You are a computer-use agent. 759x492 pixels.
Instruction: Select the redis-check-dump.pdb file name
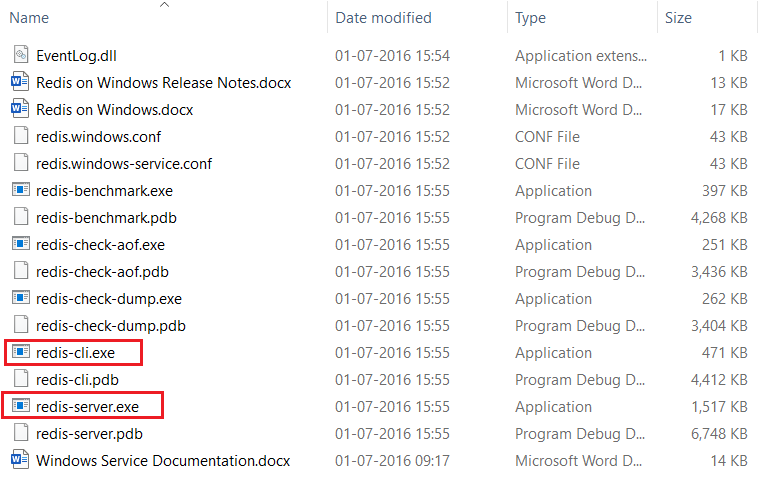pos(111,326)
